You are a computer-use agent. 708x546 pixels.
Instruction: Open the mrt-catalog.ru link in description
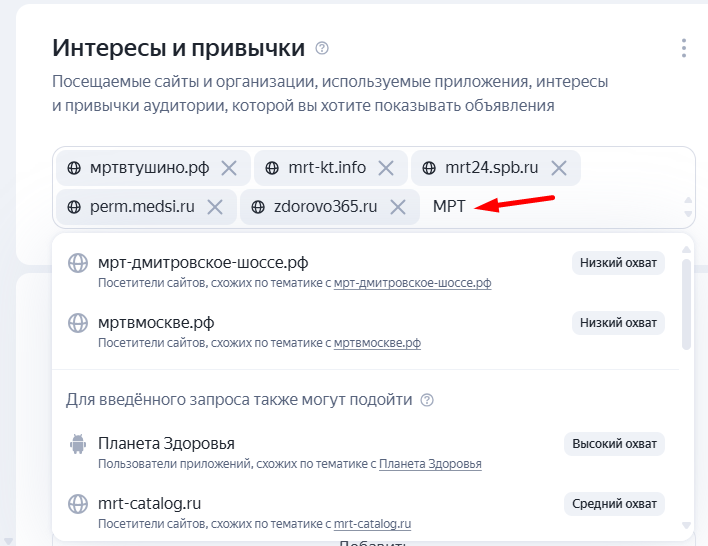373,523
